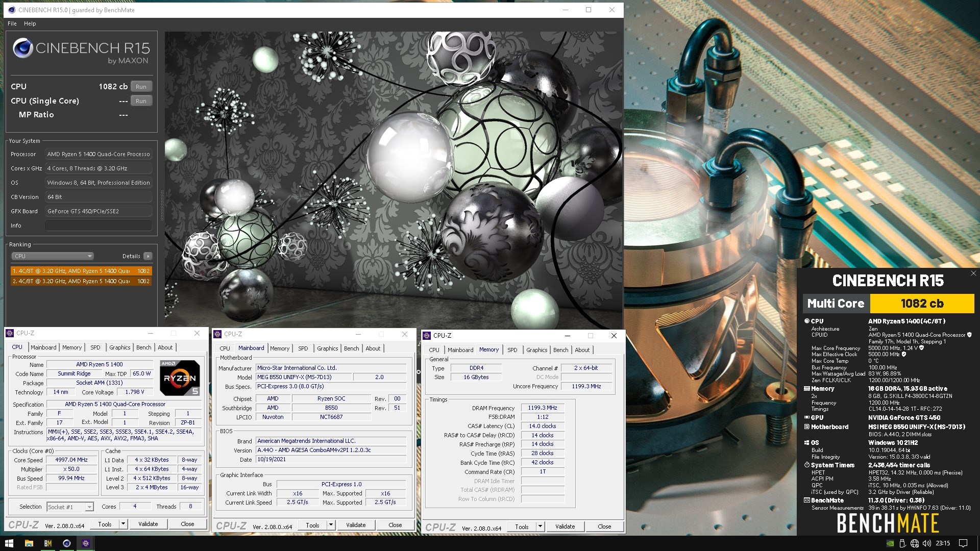Click the Motherboard section icon in BenchMate
Image resolution: width=980 pixels, height=551 pixels.
click(x=807, y=427)
